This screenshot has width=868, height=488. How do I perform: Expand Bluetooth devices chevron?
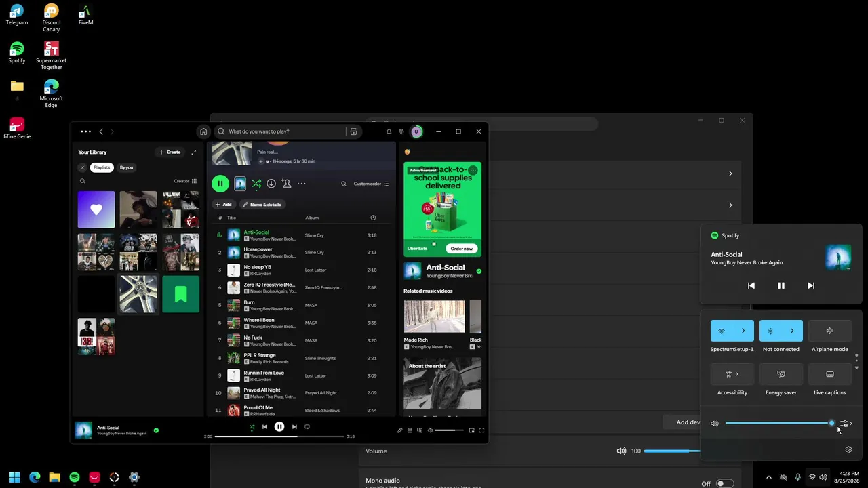tap(792, 331)
